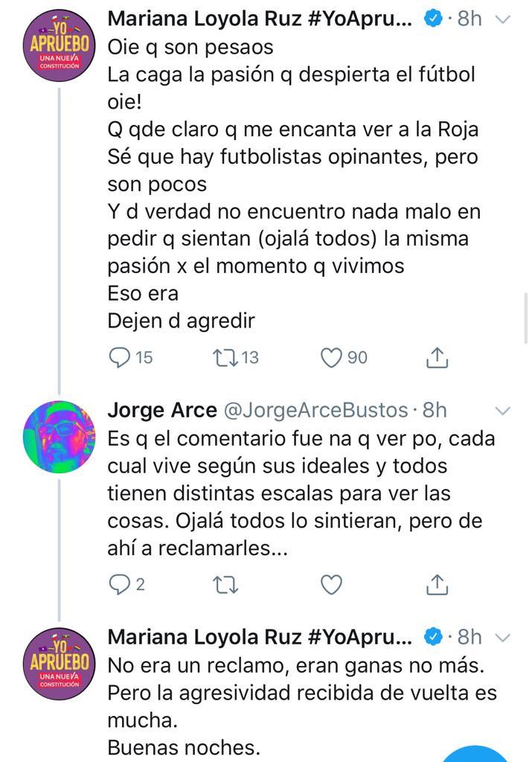Open the options menu on Mariana's first tweet

click(504, 20)
